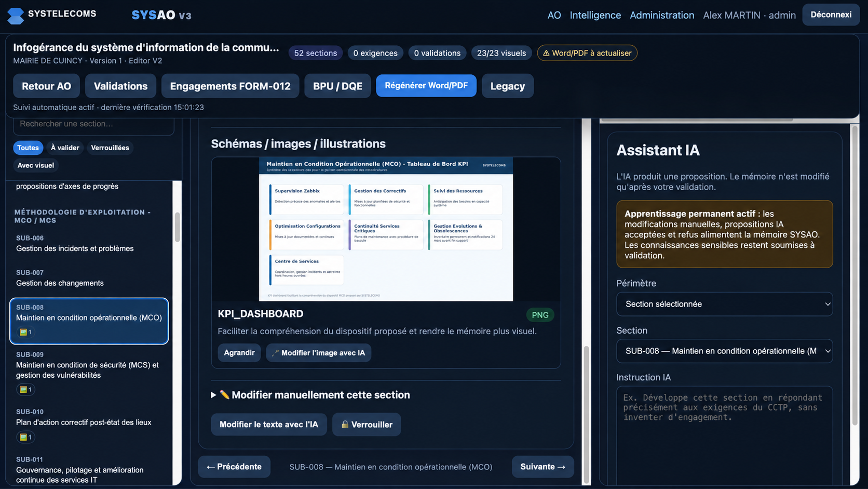Open the AO menu
This screenshot has width=868, height=489.
click(x=554, y=15)
